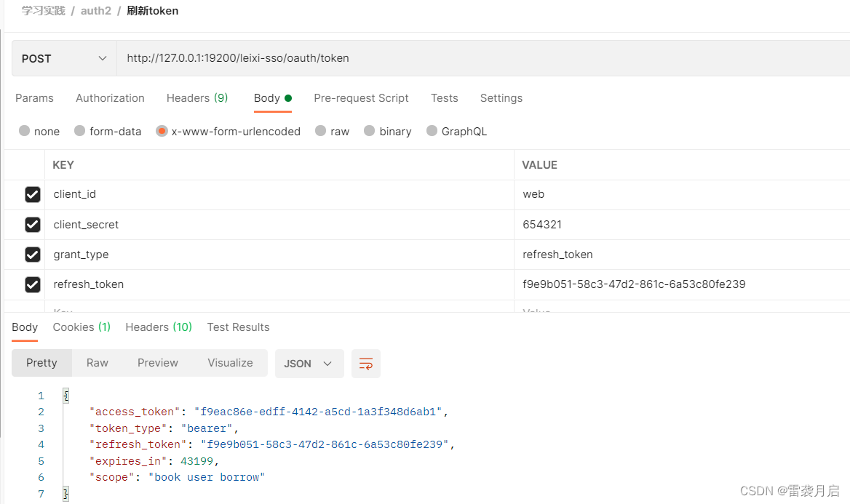
Task: Click the wrap lines icon in response toolbar
Action: (x=365, y=363)
